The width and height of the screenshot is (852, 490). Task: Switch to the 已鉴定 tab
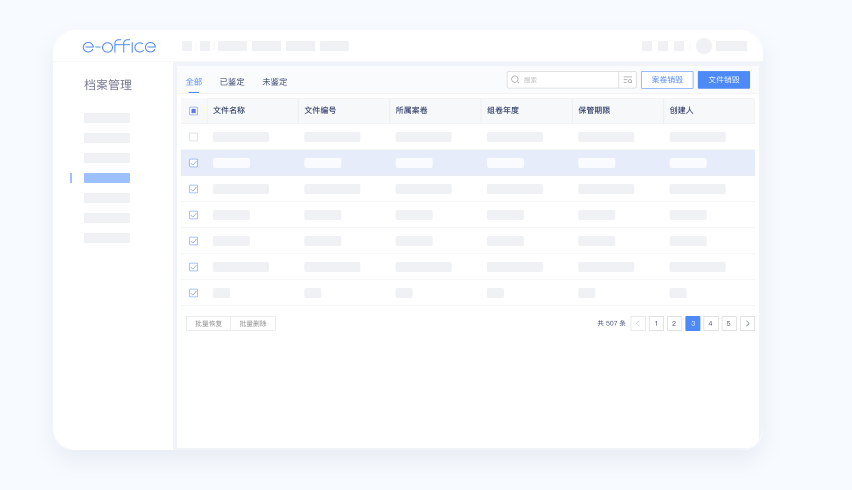click(232, 82)
